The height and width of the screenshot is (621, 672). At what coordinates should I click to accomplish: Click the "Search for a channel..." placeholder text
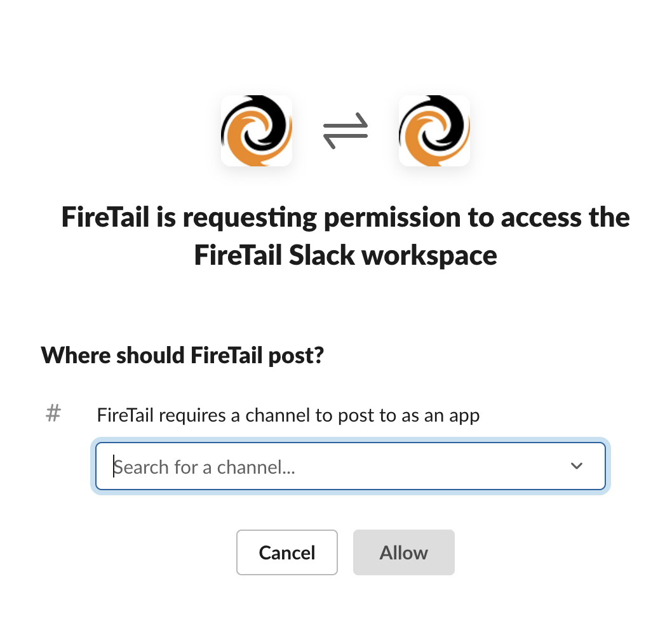(206, 467)
